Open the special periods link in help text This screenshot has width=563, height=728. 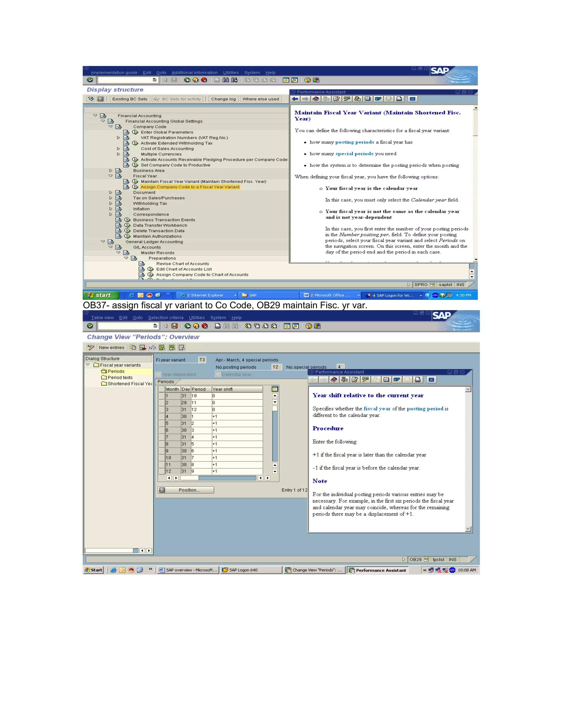click(354, 154)
